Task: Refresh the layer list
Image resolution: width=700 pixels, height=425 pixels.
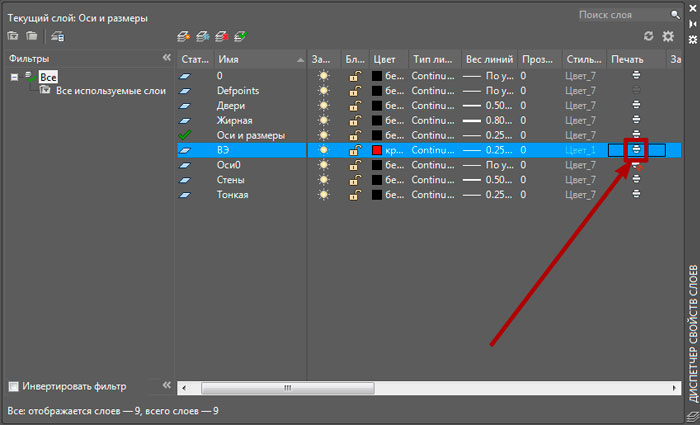Action: coord(649,36)
